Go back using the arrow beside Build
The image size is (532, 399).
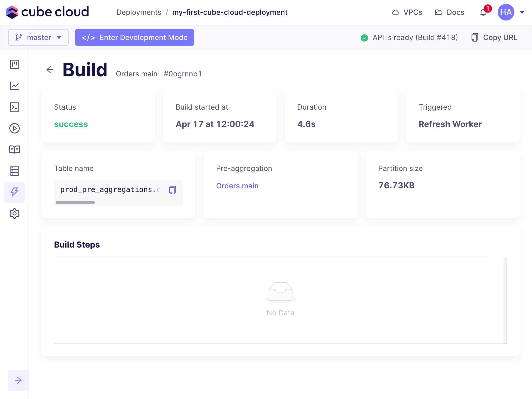click(50, 70)
